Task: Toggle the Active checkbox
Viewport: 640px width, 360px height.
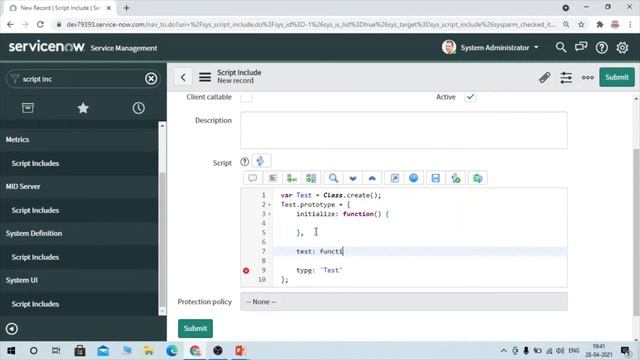Action: coord(470,97)
